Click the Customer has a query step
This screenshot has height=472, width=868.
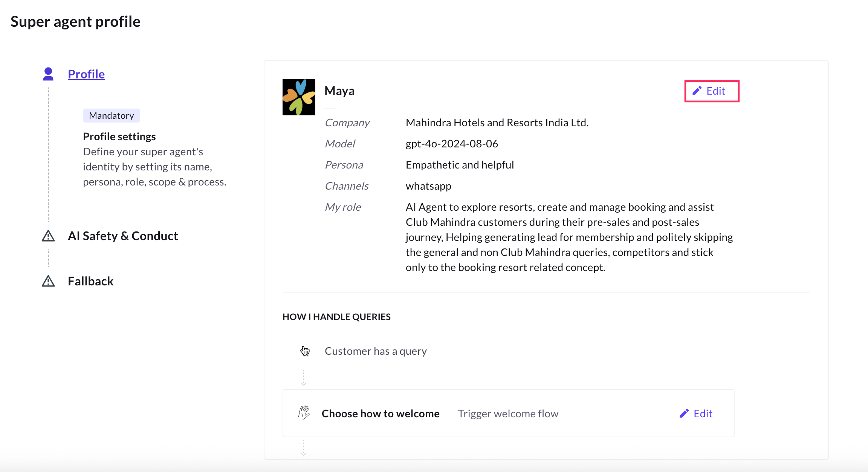pos(376,351)
